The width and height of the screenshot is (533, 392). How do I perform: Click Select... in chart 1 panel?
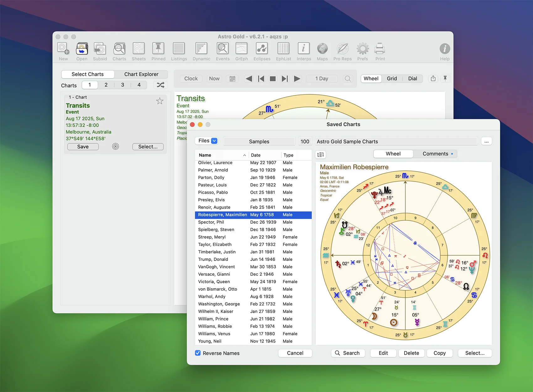pyautogui.click(x=148, y=147)
